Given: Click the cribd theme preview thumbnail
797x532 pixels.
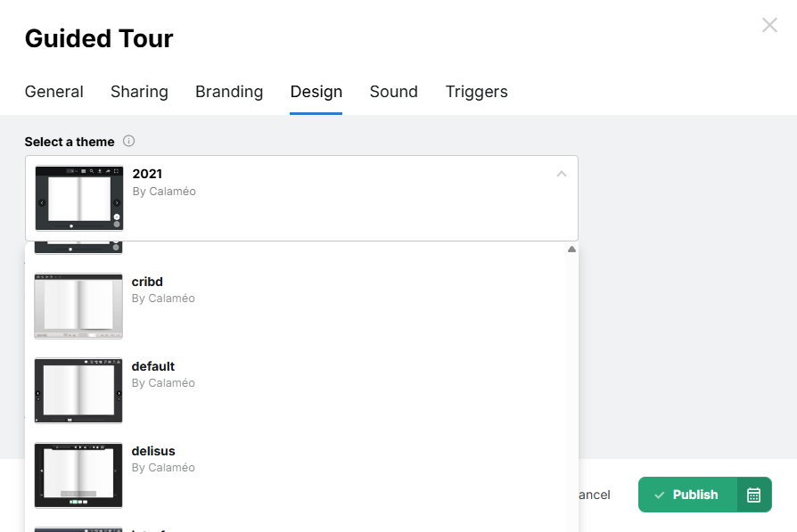Looking at the screenshot, I should click(78, 307).
